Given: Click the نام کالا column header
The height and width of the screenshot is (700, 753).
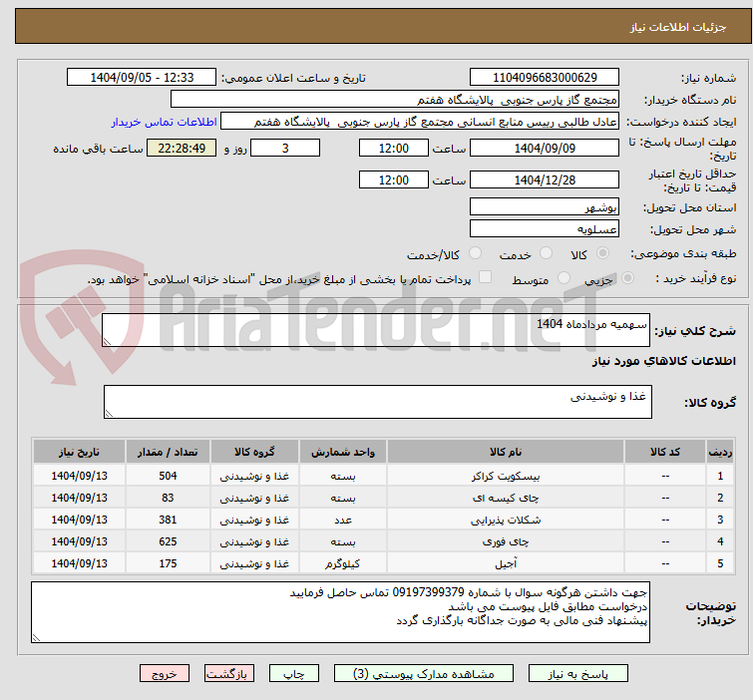Looking at the screenshot, I should 506,452.
